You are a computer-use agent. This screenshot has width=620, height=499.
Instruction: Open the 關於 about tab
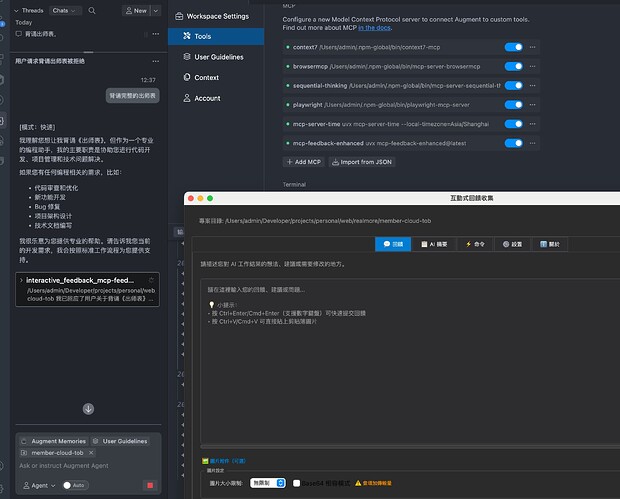550,244
